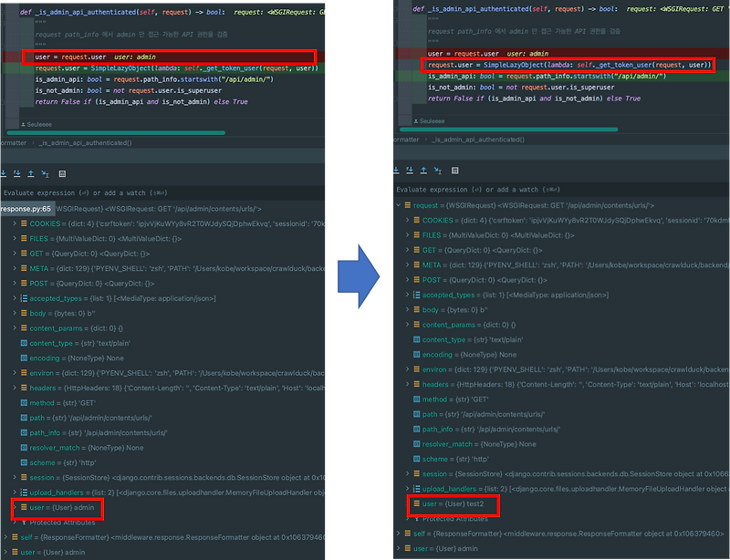Click the Step Into debugger icon
The height and width of the screenshot is (560, 730).
coord(3,173)
